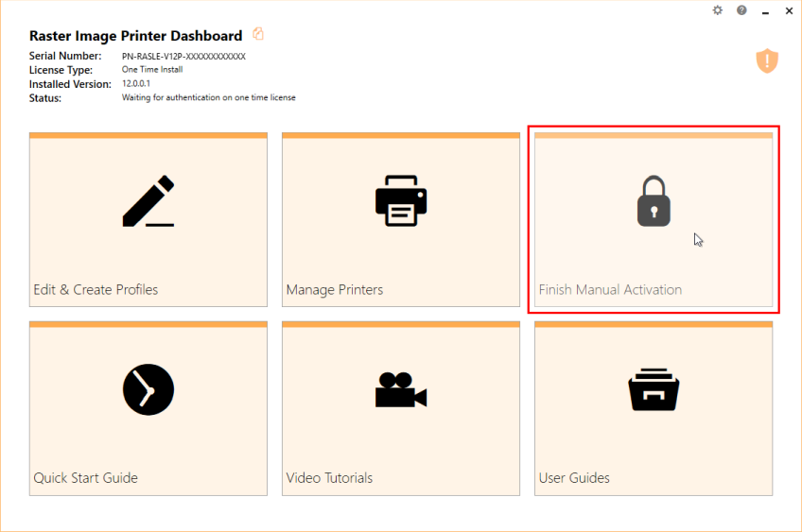Click the 'Status:' label
The height and width of the screenshot is (532, 802).
pyautogui.click(x=45, y=98)
